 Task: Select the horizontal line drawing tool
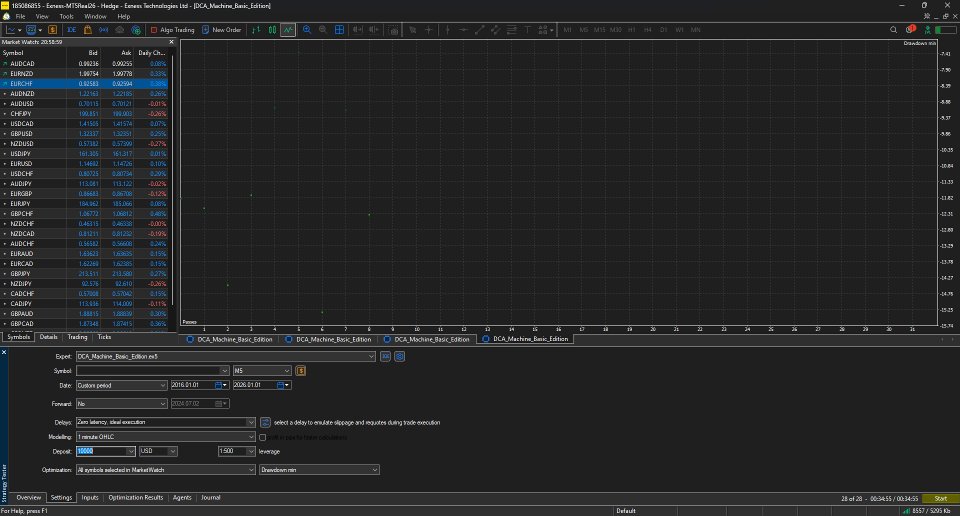(x=463, y=29)
